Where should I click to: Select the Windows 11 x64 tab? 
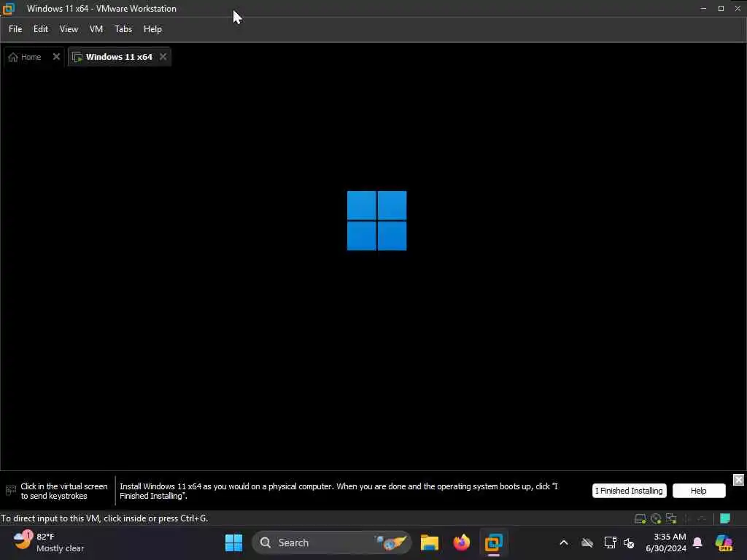119,57
